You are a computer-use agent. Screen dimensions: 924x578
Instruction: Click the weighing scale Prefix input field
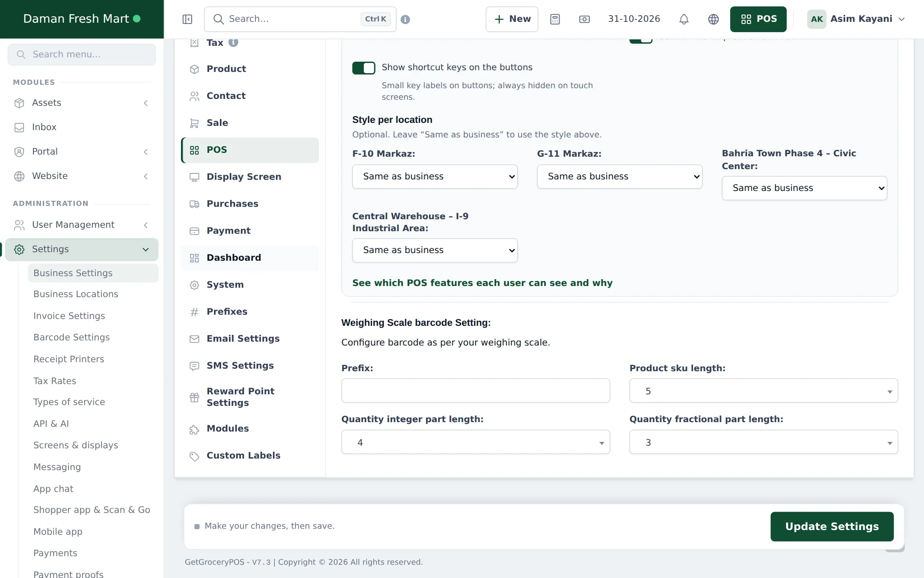(475, 390)
